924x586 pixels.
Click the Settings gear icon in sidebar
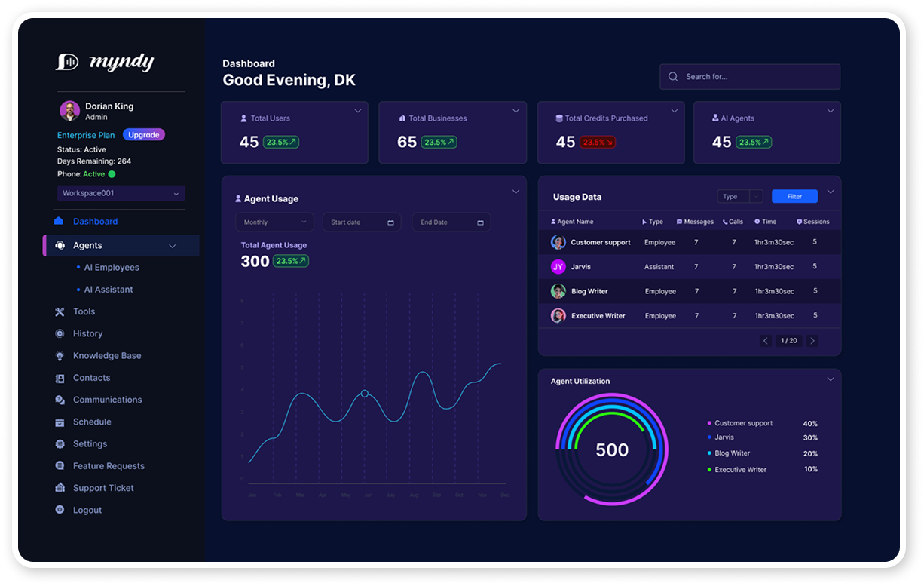click(x=60, y=444)
